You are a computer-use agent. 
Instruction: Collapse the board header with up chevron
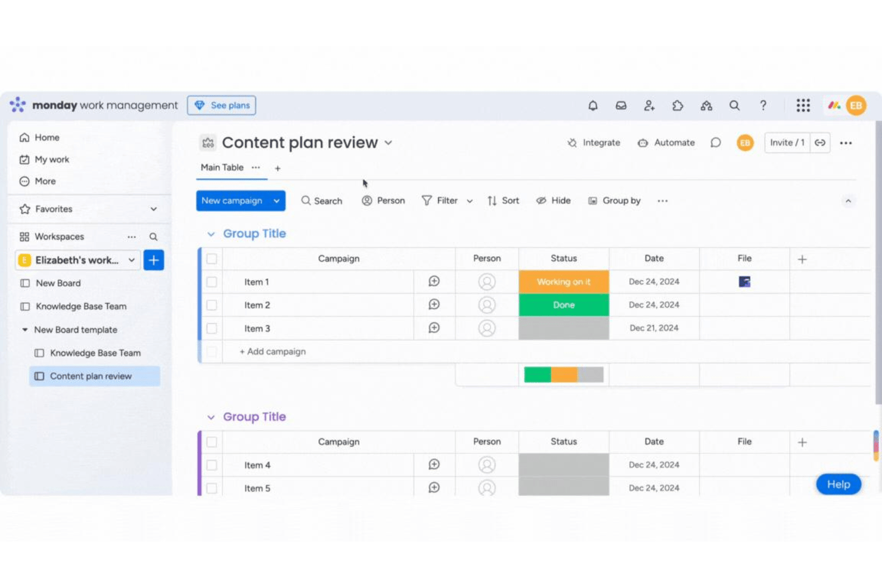(848, 201)
